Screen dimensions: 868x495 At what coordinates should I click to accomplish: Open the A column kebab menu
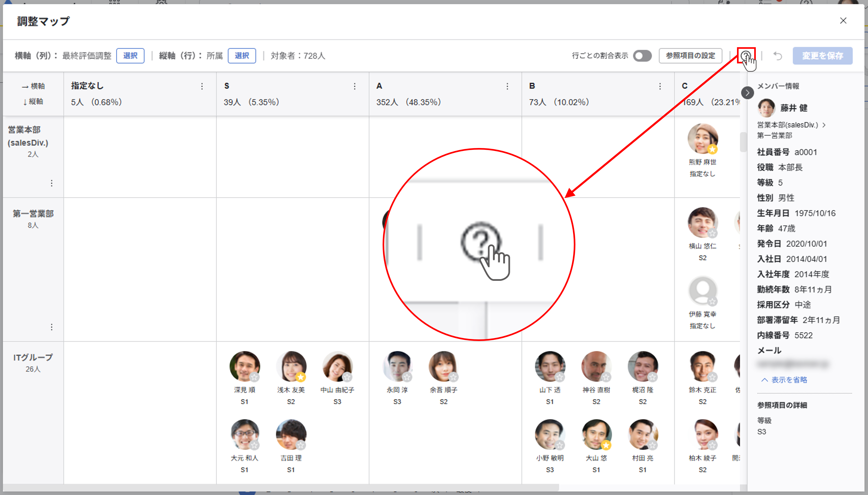coord(507,86)
